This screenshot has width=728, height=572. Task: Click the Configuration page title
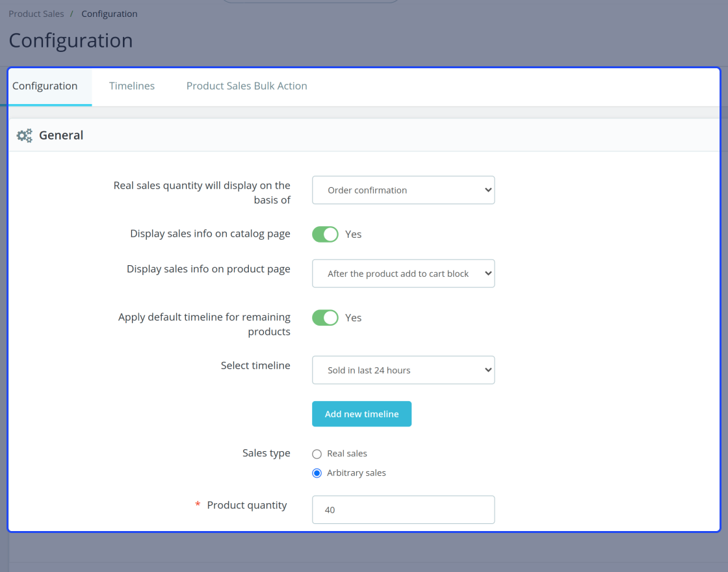[71, 40]
